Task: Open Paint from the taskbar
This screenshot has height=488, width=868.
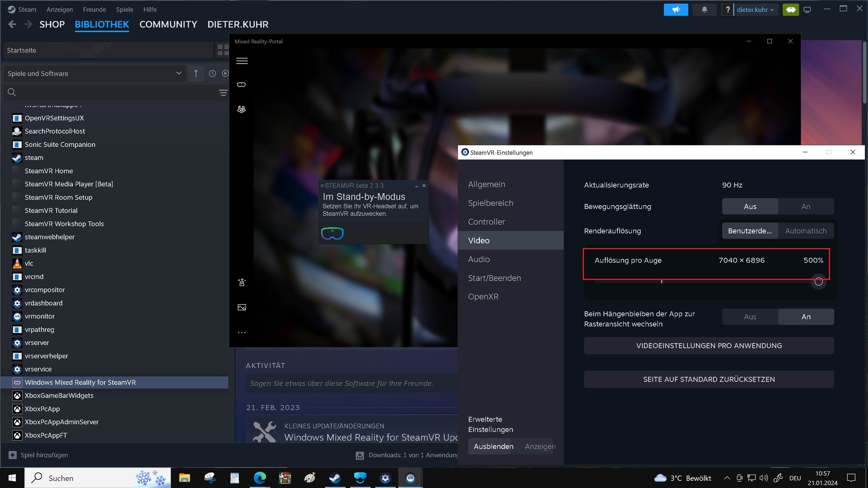Action: 310,478
